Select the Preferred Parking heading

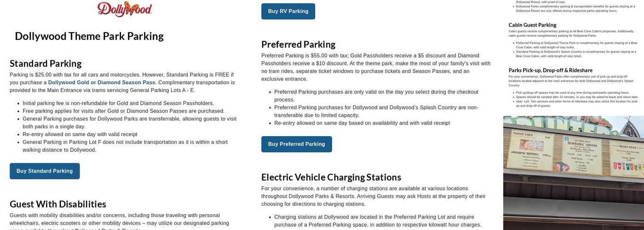[x=298, y=44]
